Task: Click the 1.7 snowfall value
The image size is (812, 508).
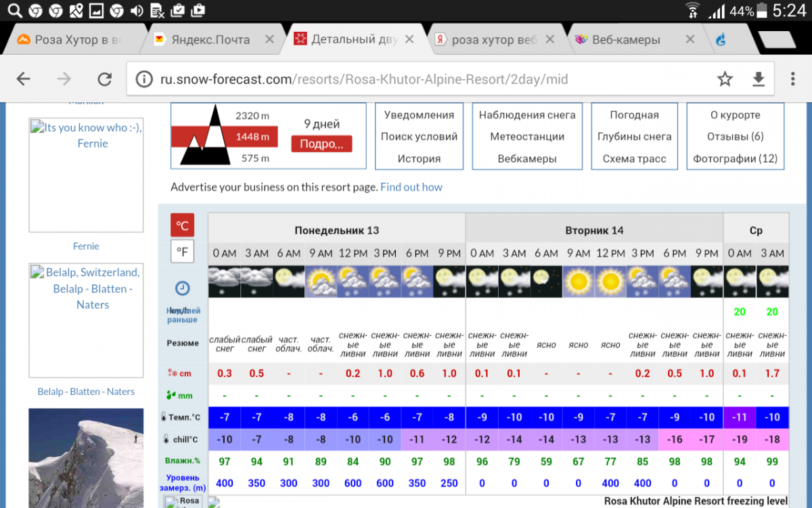Action: click(772, 373)
